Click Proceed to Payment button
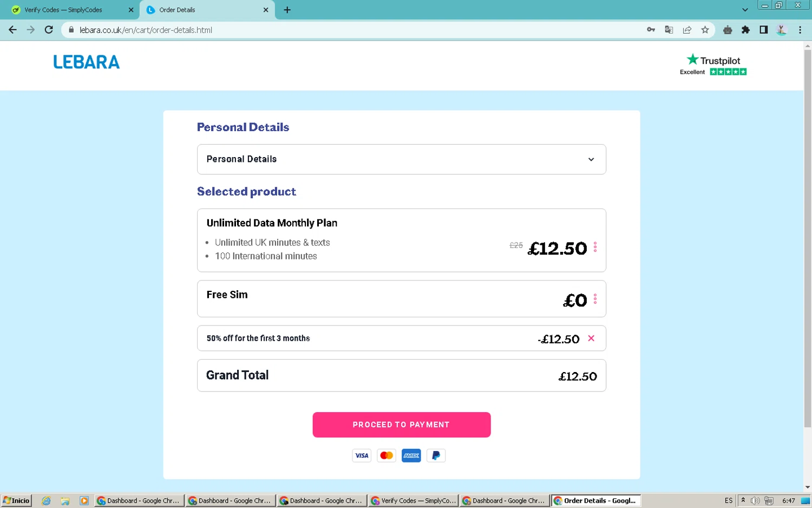This screenshot has width=812, height=508. pyautogui.click(x=401, y=425)
